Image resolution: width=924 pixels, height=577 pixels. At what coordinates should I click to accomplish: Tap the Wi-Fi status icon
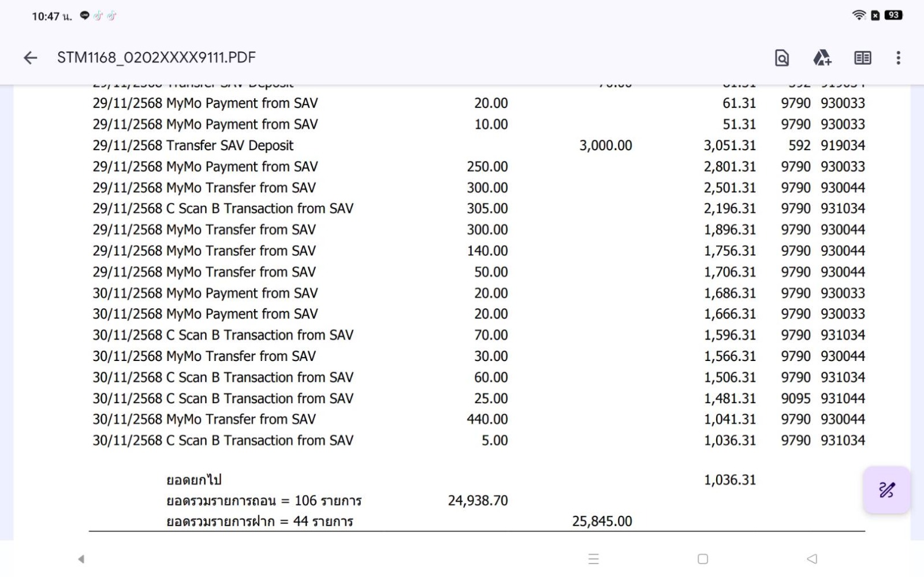coord(859,15)
